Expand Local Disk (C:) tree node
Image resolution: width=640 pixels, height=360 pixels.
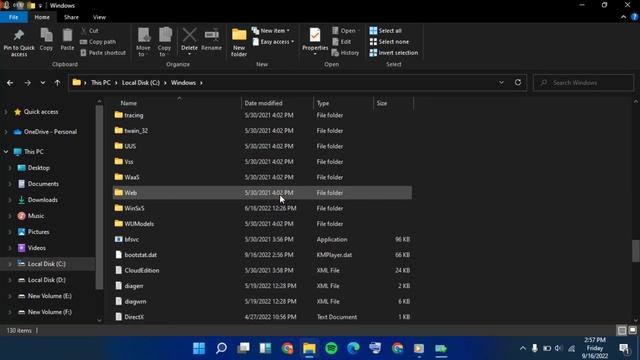pos(10,264)
